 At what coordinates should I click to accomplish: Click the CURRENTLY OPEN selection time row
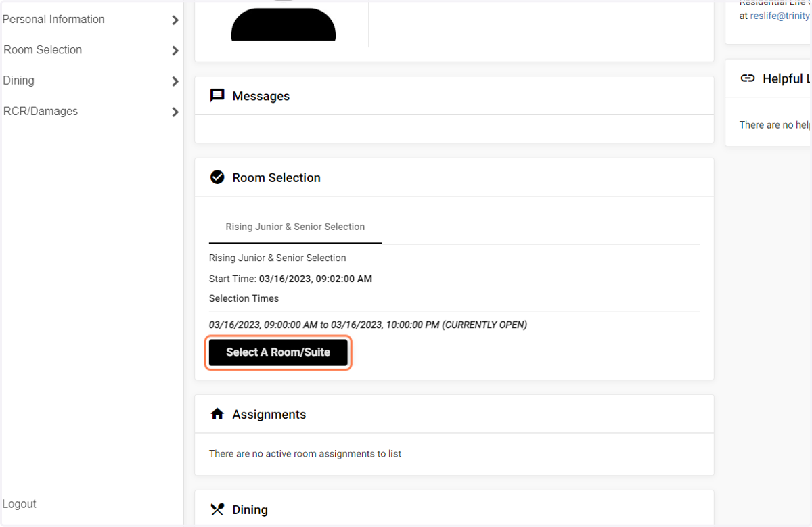[x=368, y=325]
